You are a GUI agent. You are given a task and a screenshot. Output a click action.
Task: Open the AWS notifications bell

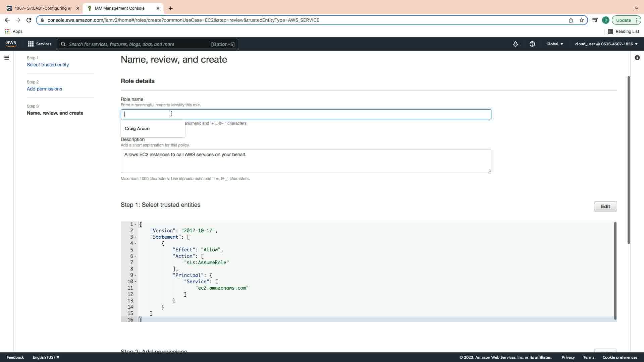coord(516,44)
